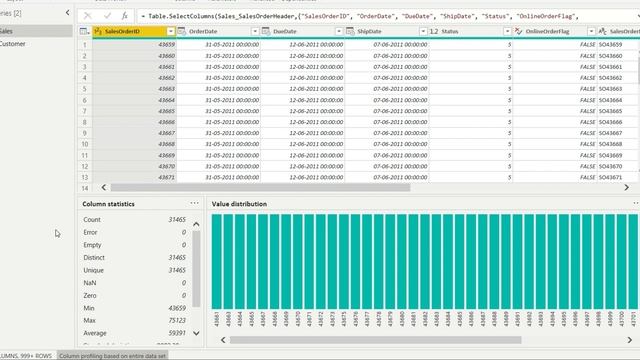The image size is (640, 360).
Task: Open OrderDate column filter dropdown
Action: pyautogui.click(x=255, y=31)
